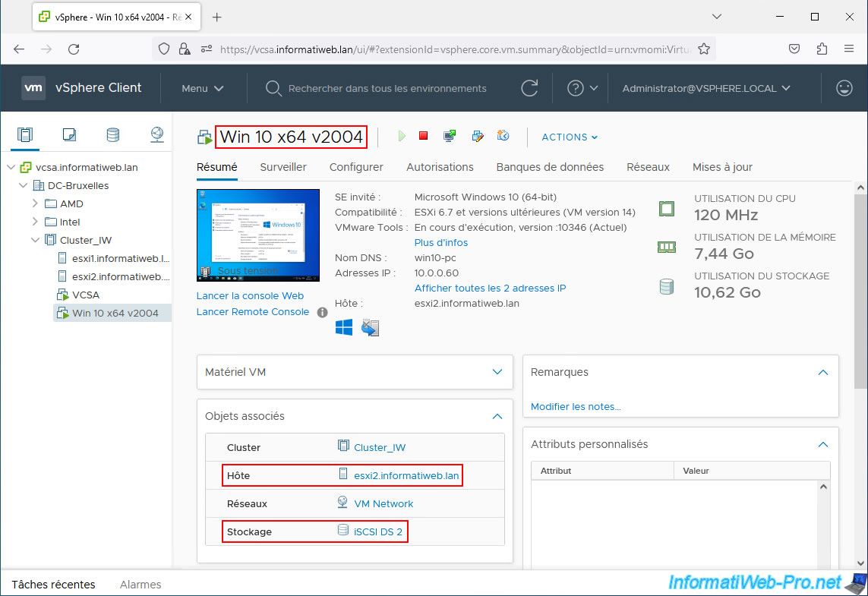Switch to the VMs and Templates inventory icon

(x=69, y=135)
